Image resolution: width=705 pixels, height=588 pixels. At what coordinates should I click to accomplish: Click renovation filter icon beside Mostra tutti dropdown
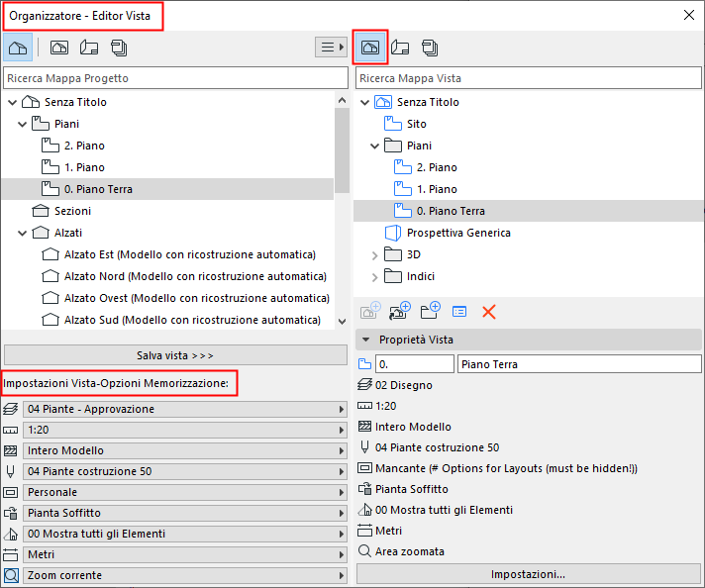tap(10, 534)
